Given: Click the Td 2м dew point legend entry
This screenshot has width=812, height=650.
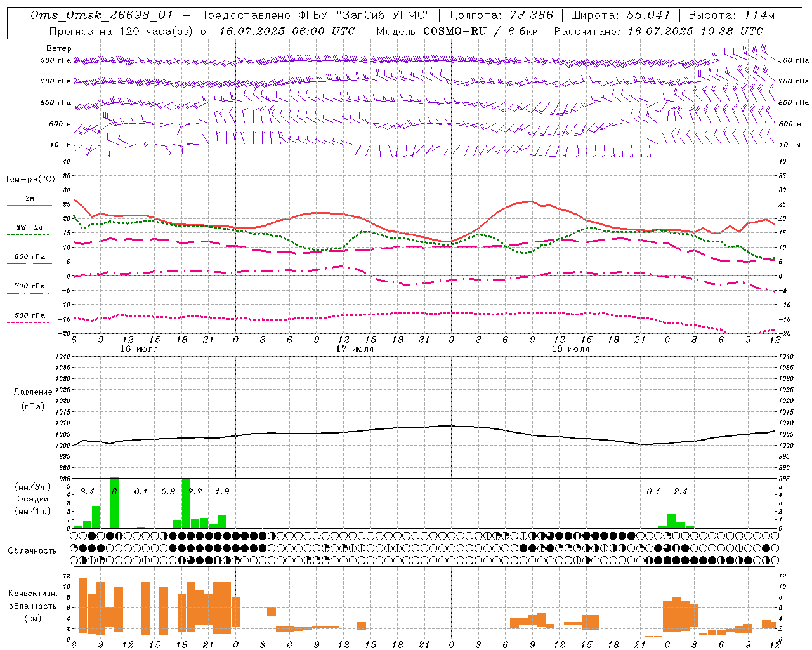Looking at the screenshot, I should click(x=29, y=227).
